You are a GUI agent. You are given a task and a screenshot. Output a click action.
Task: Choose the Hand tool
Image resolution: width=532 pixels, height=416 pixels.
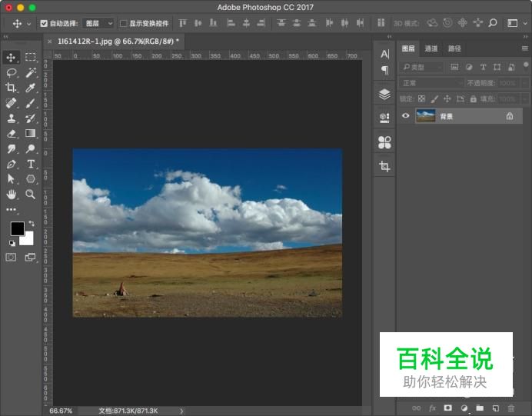point(12,194)
